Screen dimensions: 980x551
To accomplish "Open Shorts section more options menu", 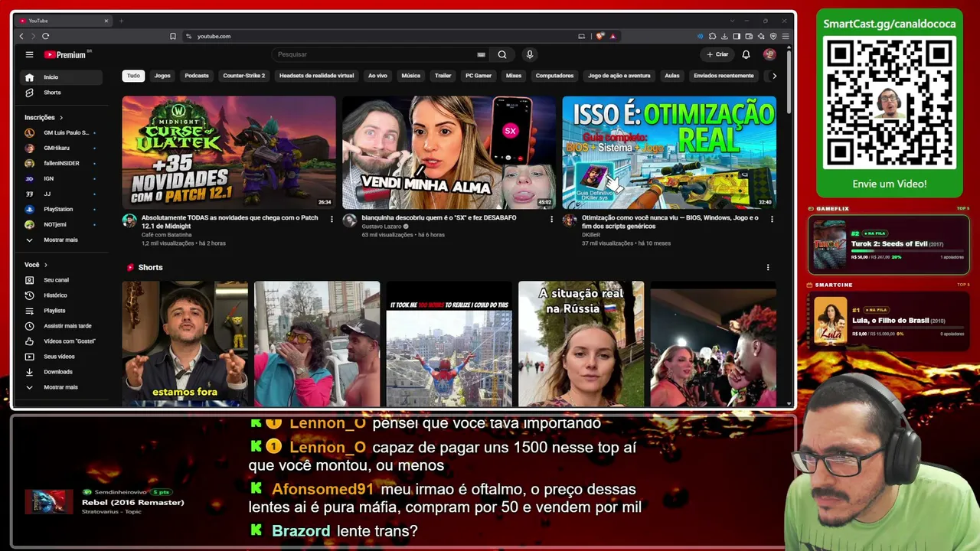I will tap(768, 267).
